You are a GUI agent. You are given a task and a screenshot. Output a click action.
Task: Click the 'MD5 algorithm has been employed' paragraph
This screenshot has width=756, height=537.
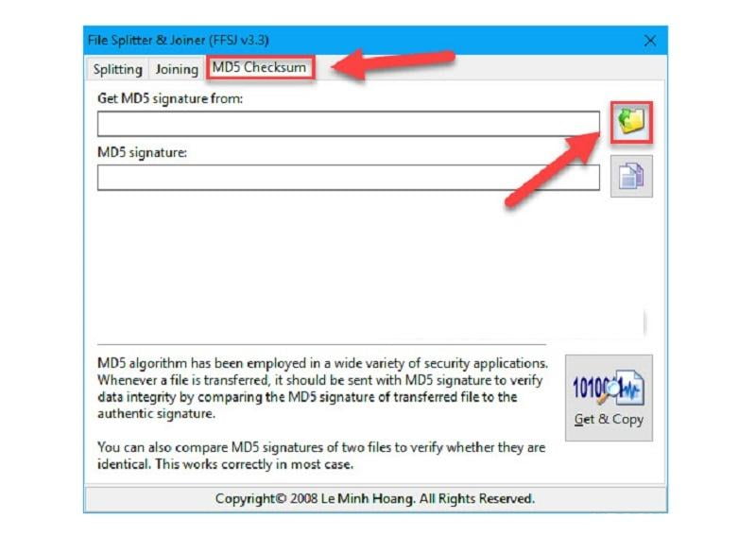tap(322, 388)
